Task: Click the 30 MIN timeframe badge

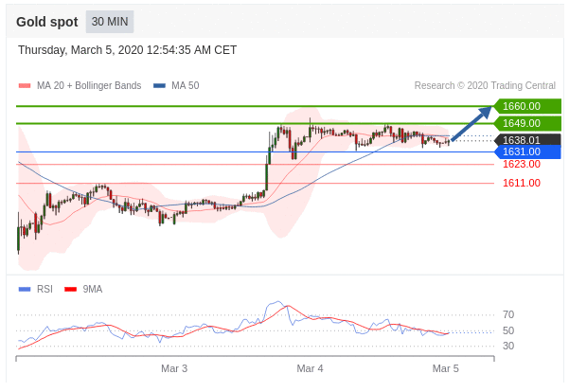Action: (x=110, y=22)
